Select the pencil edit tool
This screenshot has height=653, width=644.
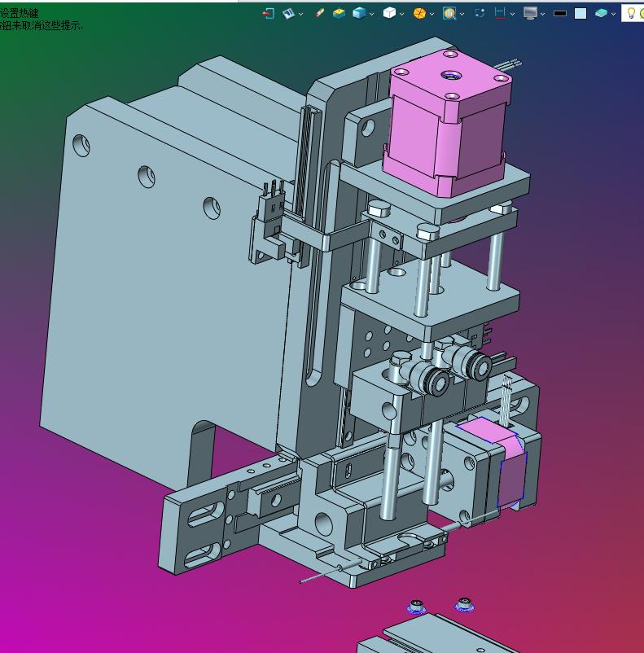(319, 14)
